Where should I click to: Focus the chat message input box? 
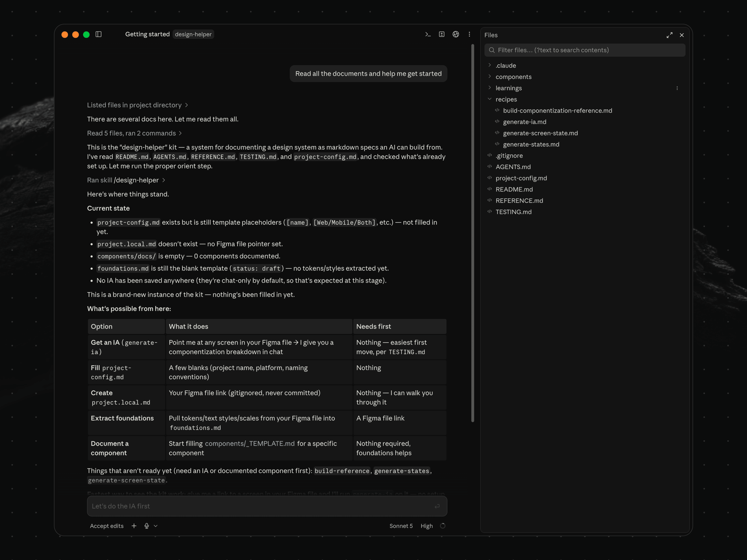(x=267, y=506)
